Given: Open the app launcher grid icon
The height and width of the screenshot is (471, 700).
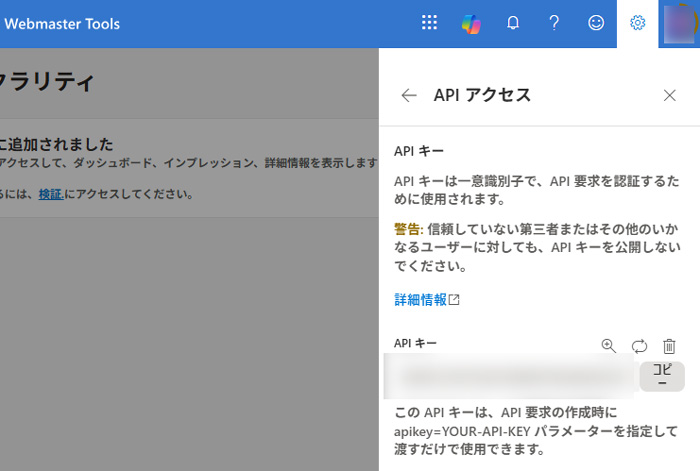Looking at the screenshot, I should (429, 22).
